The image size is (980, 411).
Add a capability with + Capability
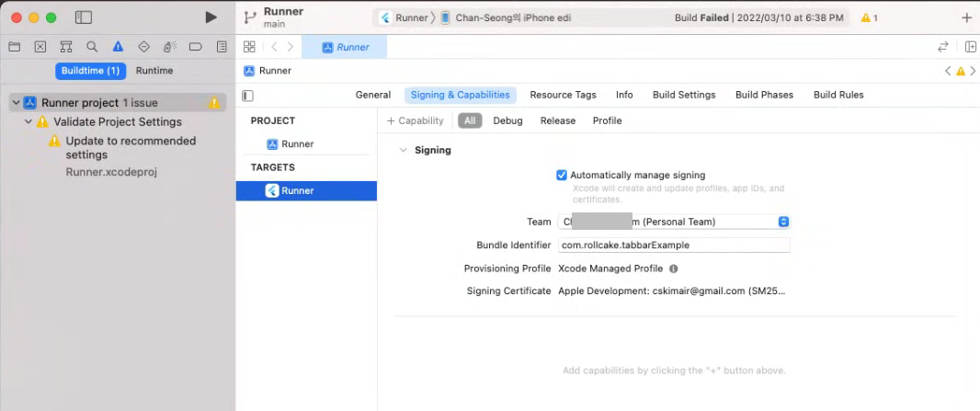coord(415,121)
